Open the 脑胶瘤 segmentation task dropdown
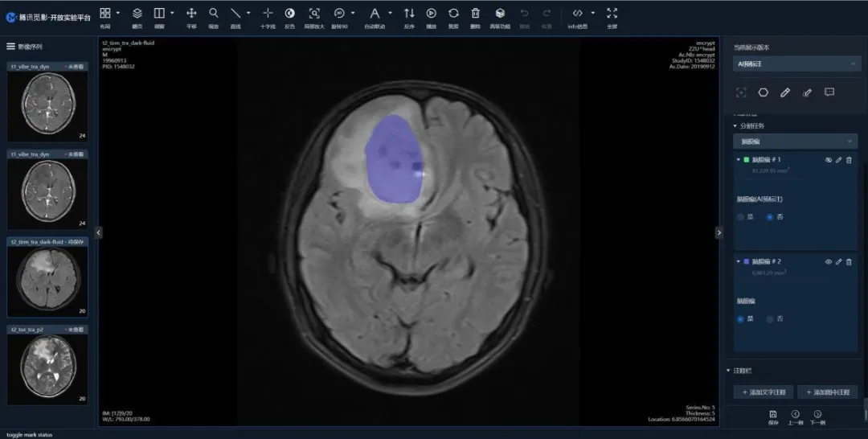 [796, 142]
